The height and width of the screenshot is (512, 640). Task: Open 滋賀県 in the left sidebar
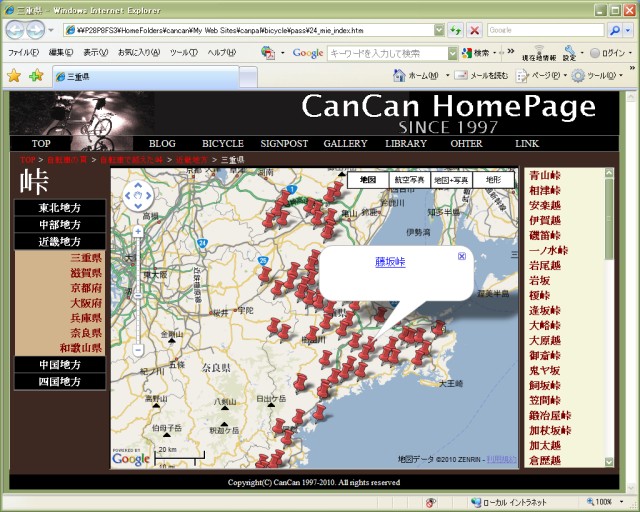[86, 273]
